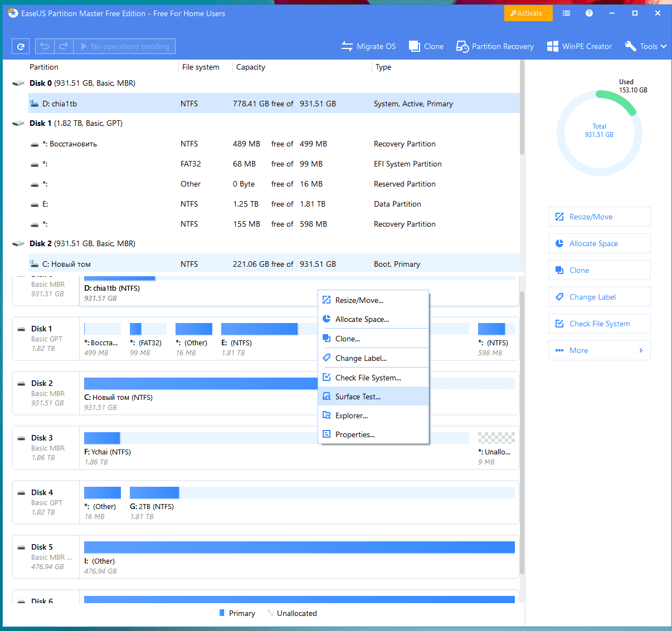672x631 pixels.
Task: Click Change Label in right panel
Action: 600,297
